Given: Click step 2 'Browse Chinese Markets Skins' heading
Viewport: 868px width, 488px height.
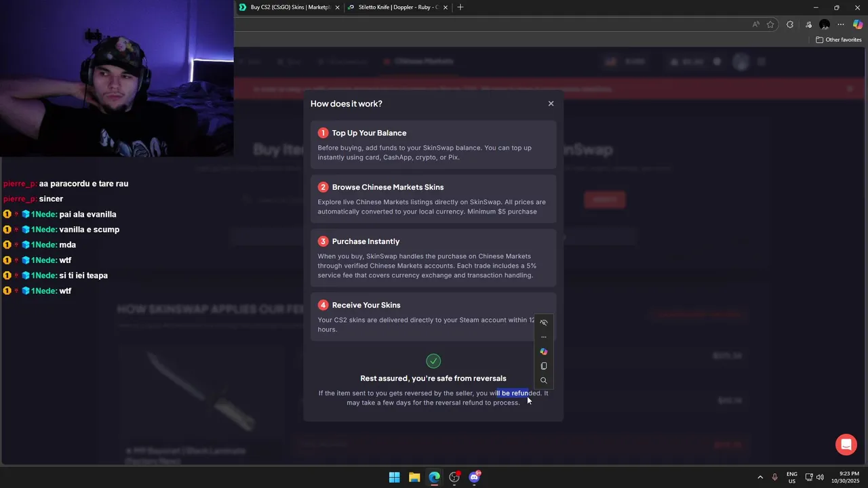Looking at the screenshot, I should (x=387, y=187).
